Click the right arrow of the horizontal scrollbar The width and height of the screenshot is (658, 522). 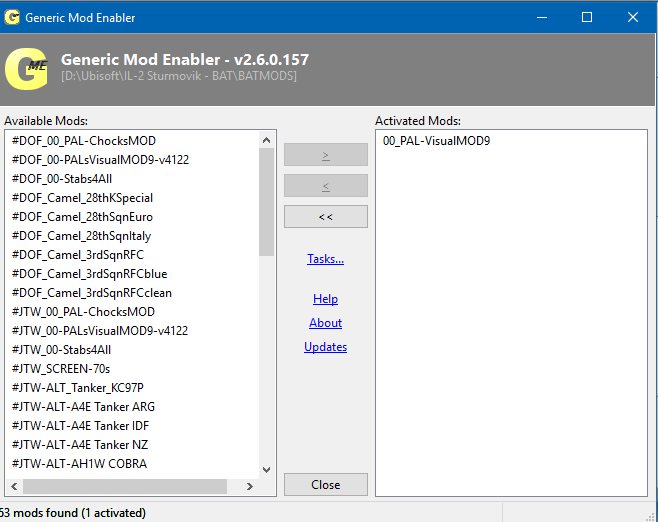250,486
